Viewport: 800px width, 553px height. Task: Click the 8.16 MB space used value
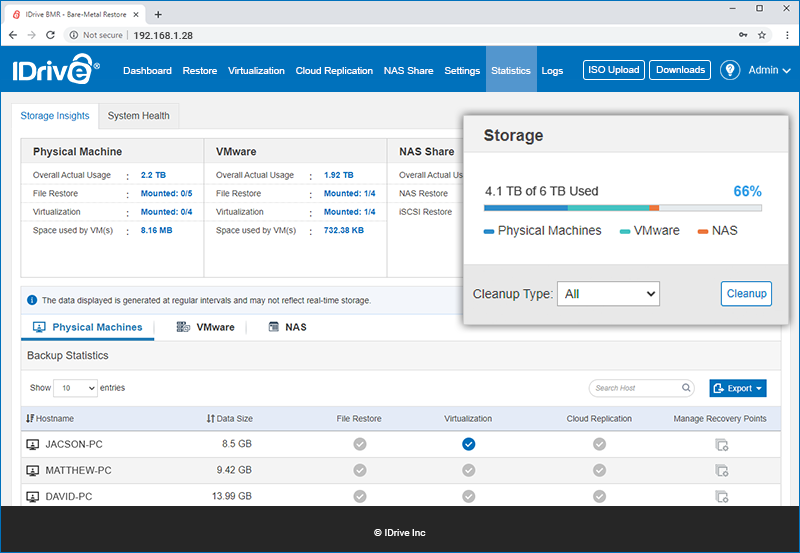click(157, 230)
